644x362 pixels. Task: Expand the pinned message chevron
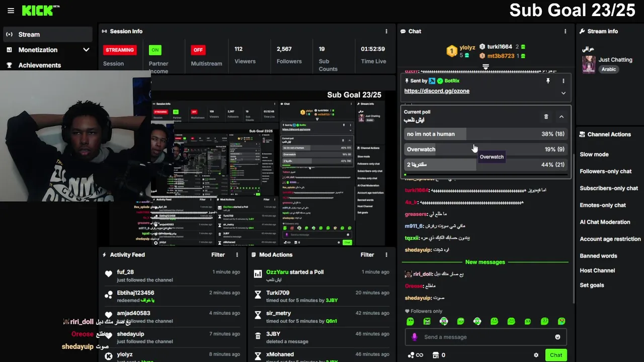(563, 93)
